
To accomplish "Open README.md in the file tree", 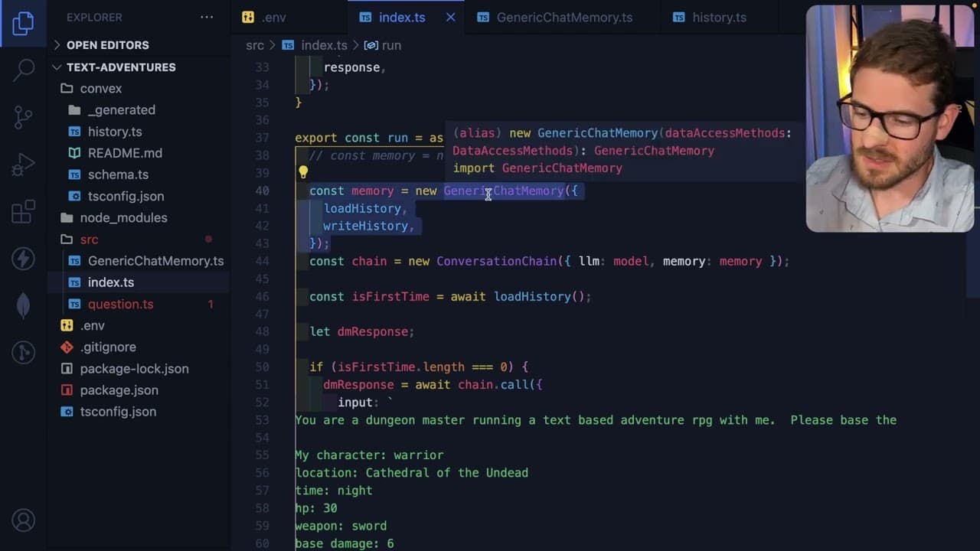I will tap(125, 153).
